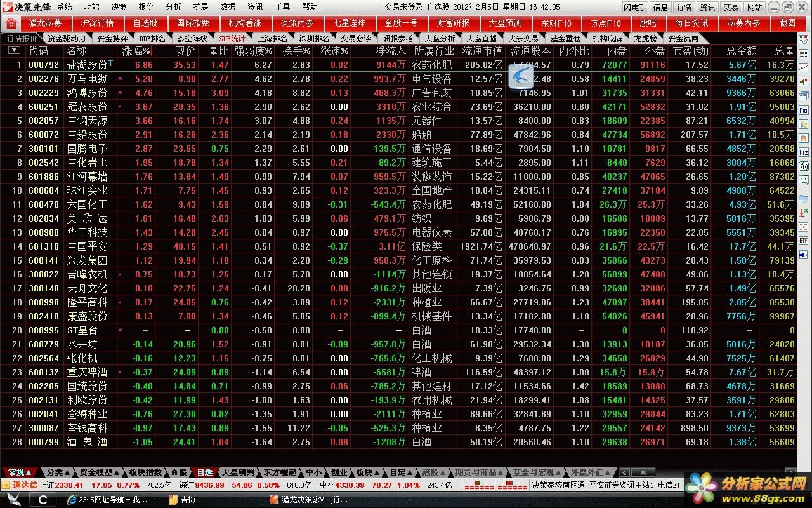Click the floating blue bird icon
The width and height of the screenshot is (812, 508).
521,76
